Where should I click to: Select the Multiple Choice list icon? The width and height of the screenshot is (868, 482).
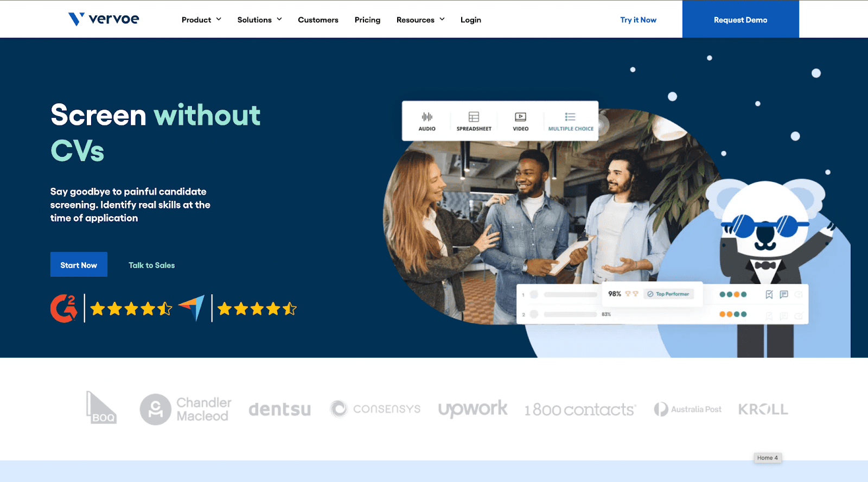(570, 117)
